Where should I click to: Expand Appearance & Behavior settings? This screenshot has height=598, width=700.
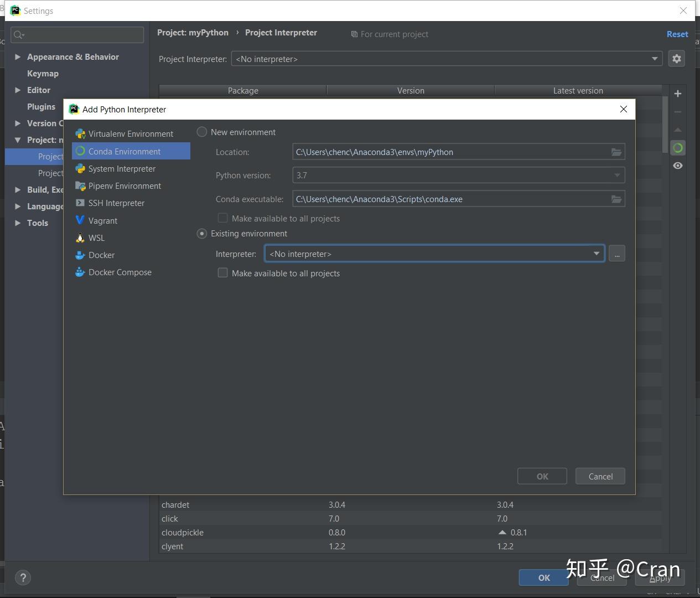tap(18, 57)
